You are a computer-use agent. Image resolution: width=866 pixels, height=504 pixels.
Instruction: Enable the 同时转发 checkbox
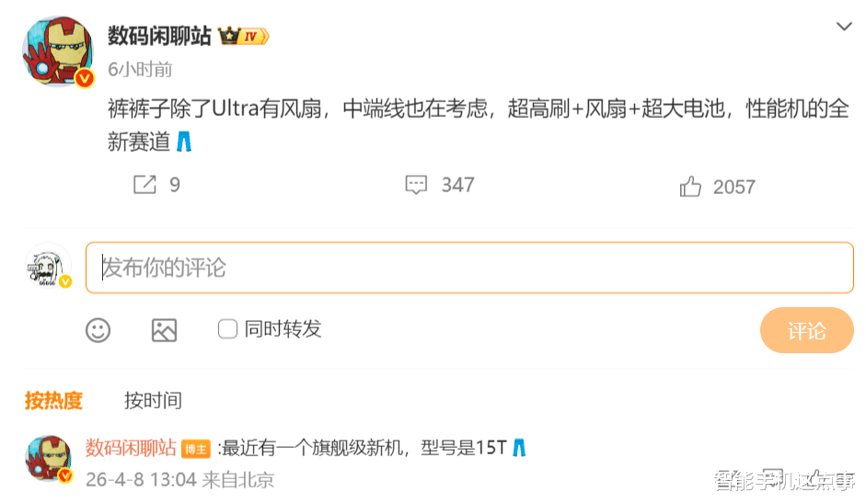pyautogui.click(x=227, y=329)
